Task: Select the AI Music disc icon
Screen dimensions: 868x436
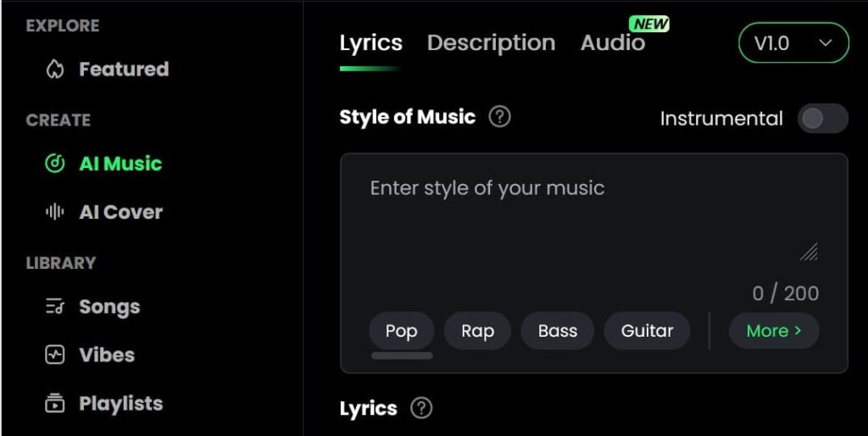Action: point(55,164)
